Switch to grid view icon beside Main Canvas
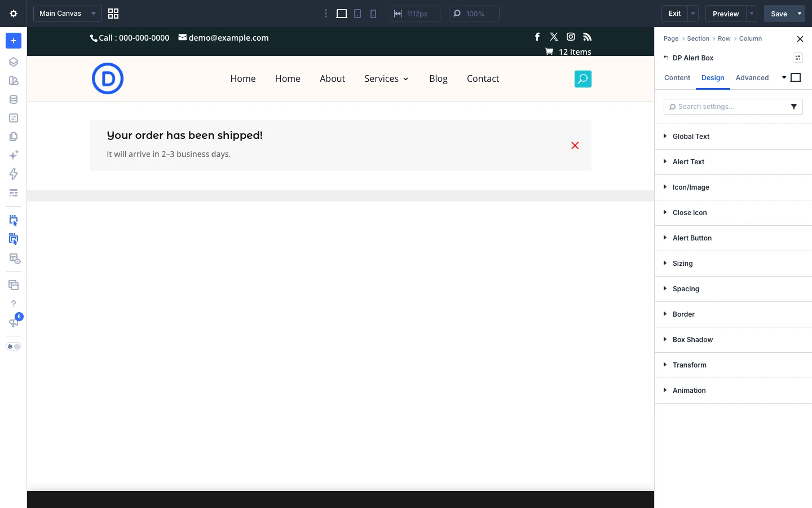This screenshot has width=812, height=508. (113, 14)
